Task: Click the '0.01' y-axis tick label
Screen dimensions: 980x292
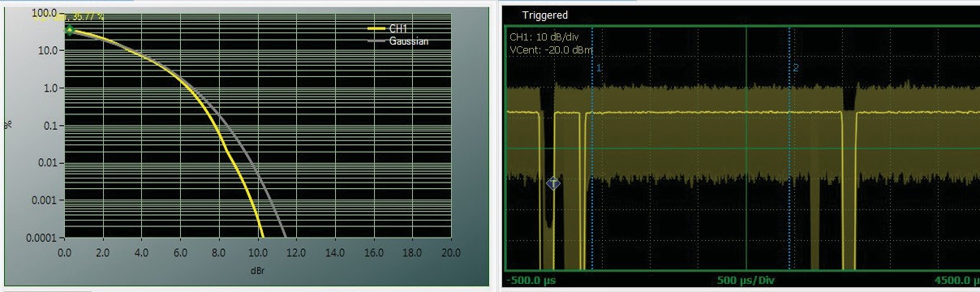Action: 47,164
